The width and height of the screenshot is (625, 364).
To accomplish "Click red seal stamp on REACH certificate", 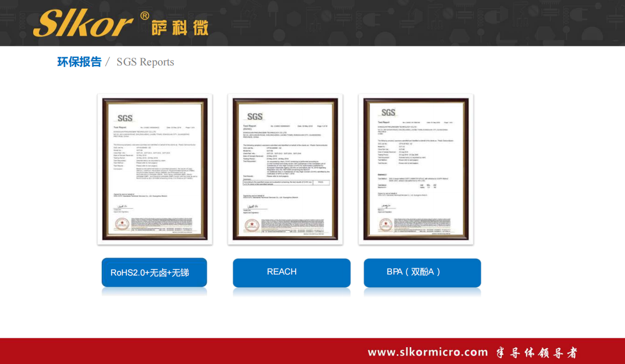I will [251, 224].
